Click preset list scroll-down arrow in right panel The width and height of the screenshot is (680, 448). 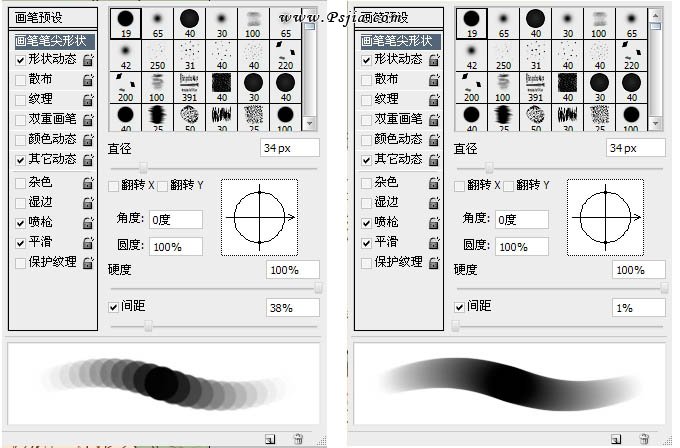point(656,124)
